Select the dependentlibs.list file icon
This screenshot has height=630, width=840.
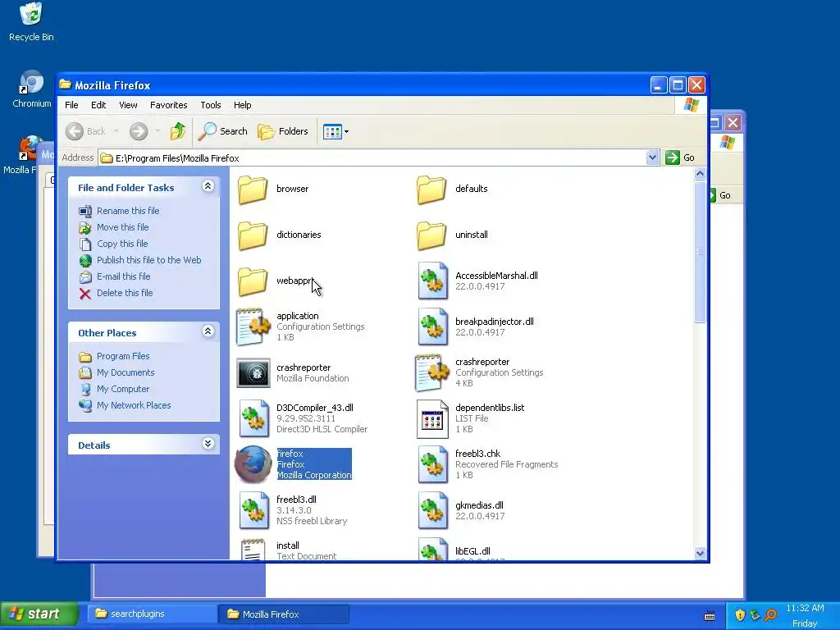[x=432, y=419]
